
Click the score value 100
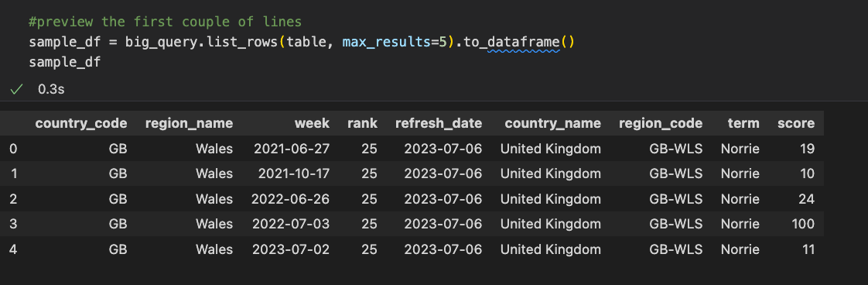(x=803, y=224)
